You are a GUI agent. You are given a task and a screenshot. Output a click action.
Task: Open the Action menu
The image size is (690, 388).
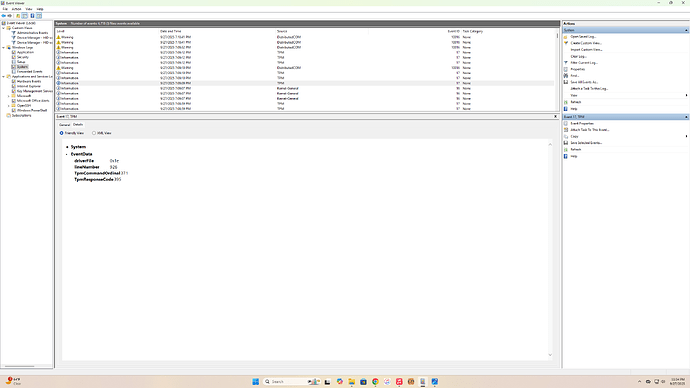coord(16,9)
